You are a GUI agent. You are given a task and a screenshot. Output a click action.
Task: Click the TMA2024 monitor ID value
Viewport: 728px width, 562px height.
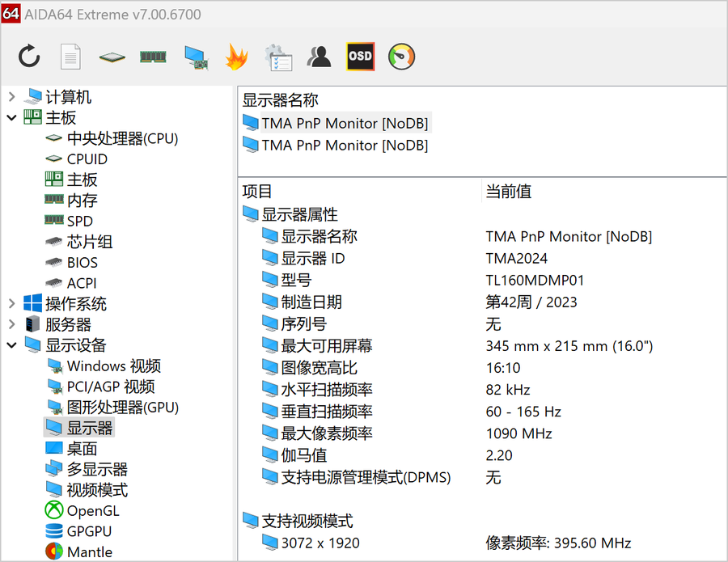pos(516,258)
